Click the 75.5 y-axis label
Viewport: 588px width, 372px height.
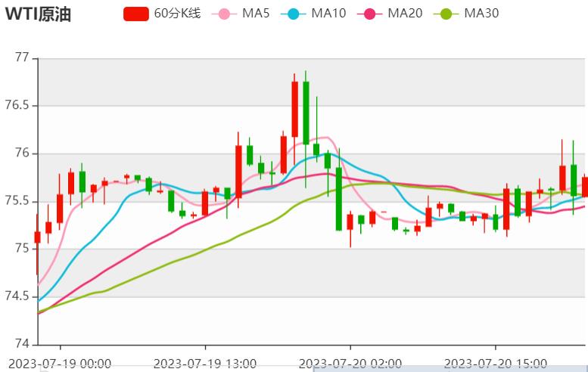click(x=17, y=201)
